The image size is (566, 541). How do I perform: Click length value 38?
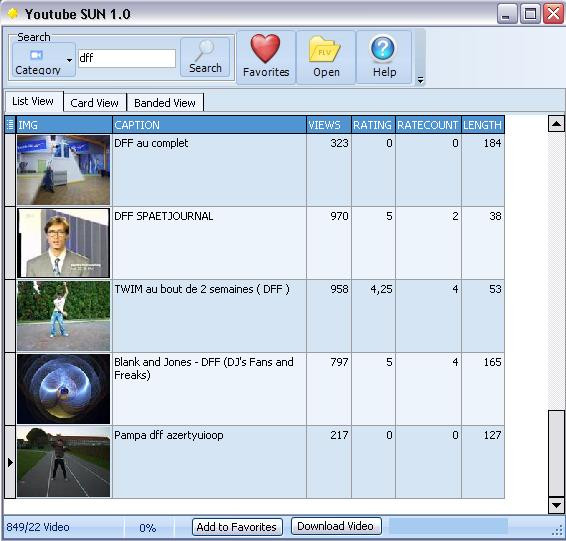tap(495, 216)
